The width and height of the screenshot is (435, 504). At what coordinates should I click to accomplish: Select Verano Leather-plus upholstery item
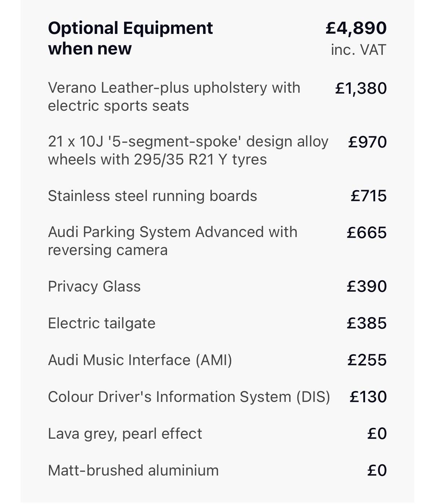(174, 97)
